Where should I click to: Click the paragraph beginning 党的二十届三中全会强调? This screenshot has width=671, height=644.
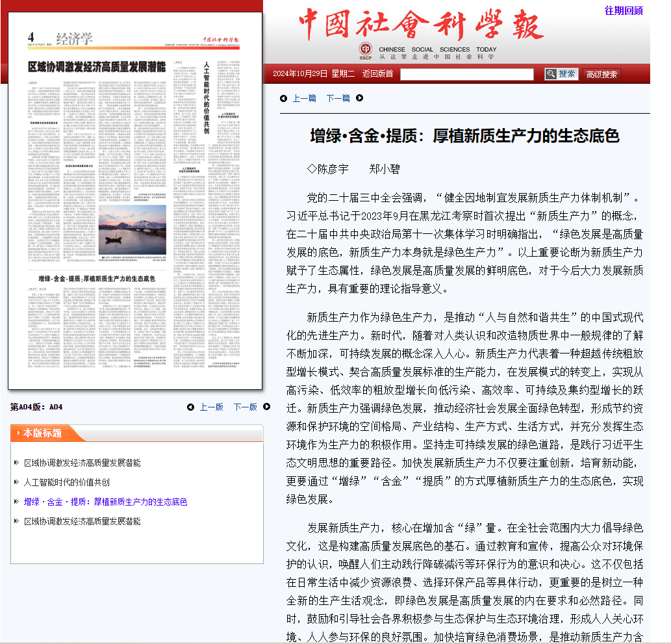464,243
